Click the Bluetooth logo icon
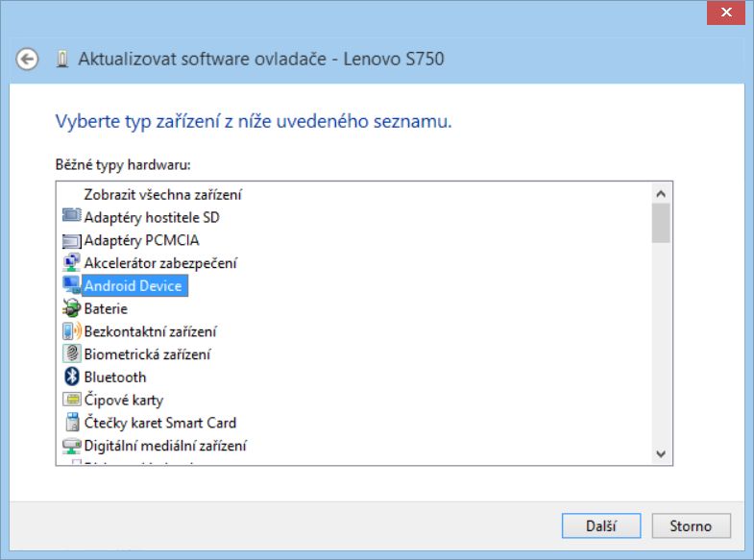Image resolution: width=754 pixels, height=560 pixels. click(x=72, y=377)
